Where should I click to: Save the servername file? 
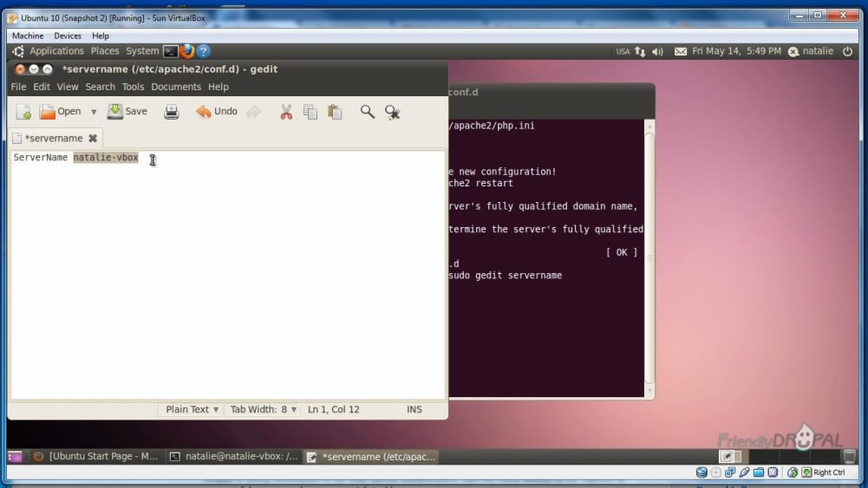coord(127,112)
